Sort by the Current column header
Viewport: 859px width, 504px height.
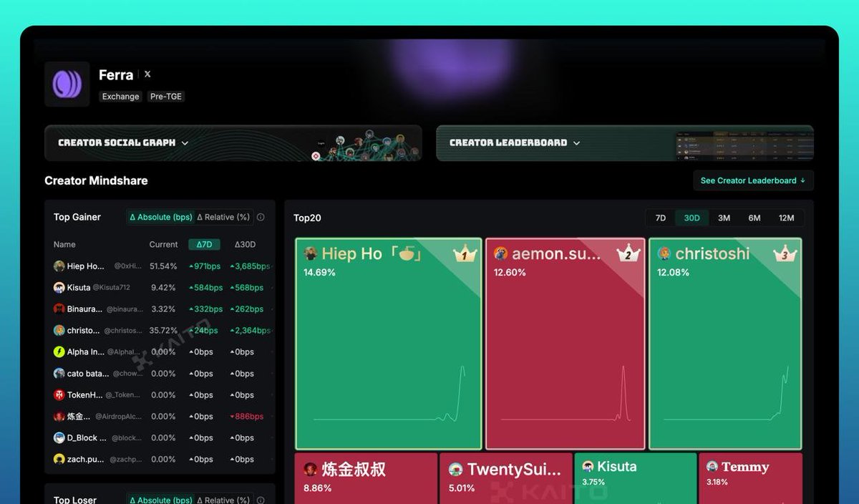[163, 245]
